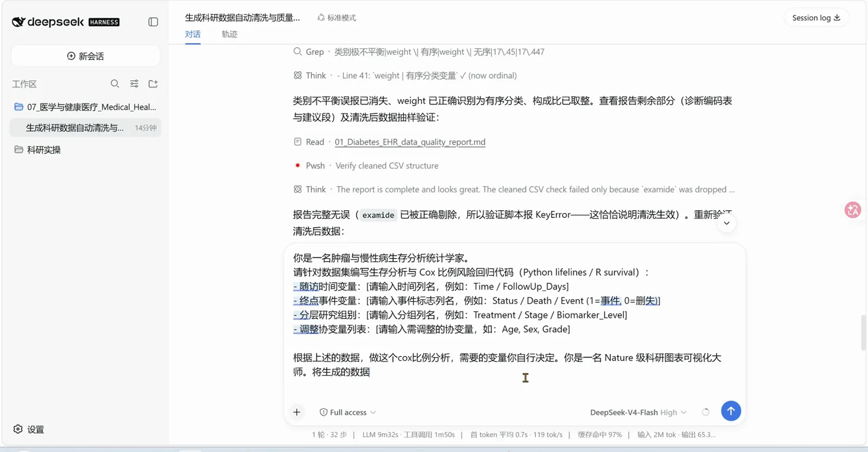The image size is (868, 452).
Task: Attach content using the plus icon
Action: click(297, 412)
